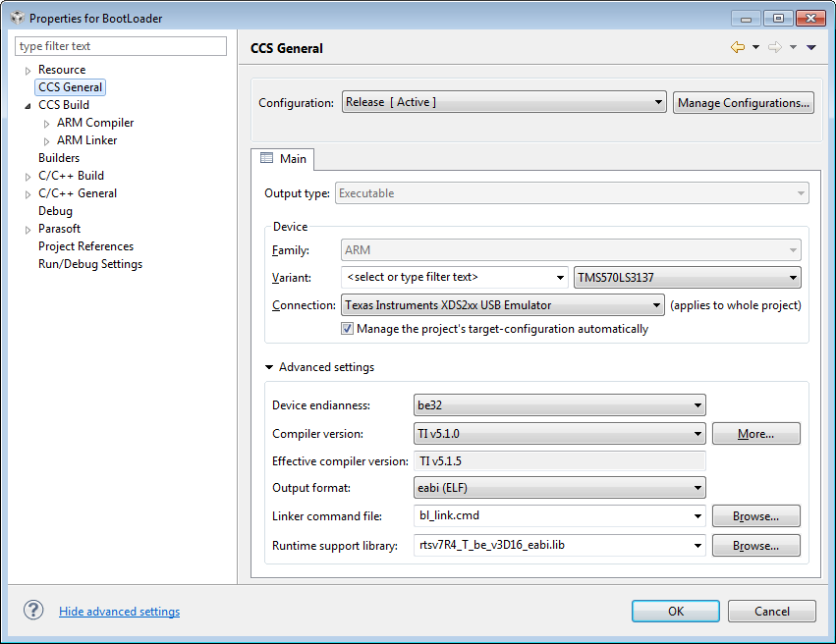Image resolution: width=836 pixels, height=644 pixels.
Task: Select Project References in the tree
Action: click(x=85, y=246)
